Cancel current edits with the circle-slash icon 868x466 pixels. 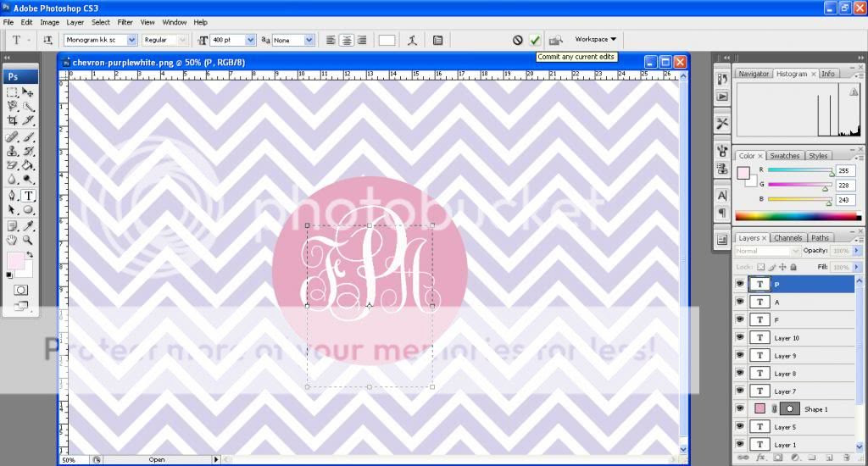coord(518,40)
